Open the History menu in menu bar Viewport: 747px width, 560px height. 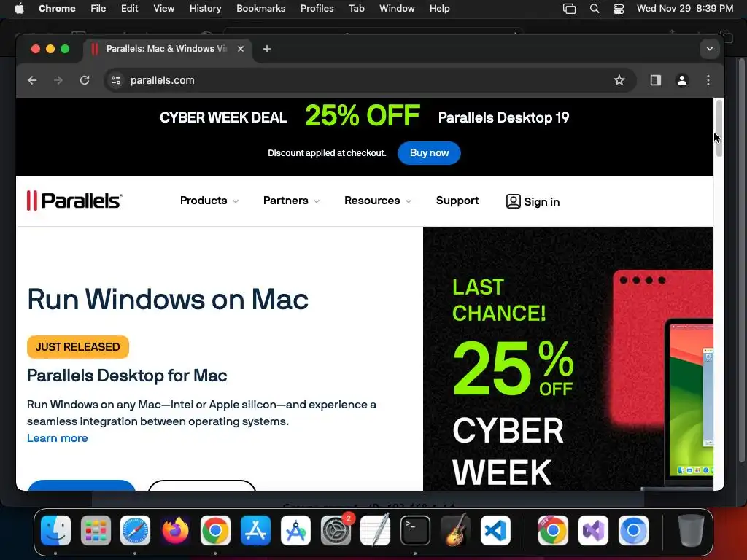click(205, 9)
